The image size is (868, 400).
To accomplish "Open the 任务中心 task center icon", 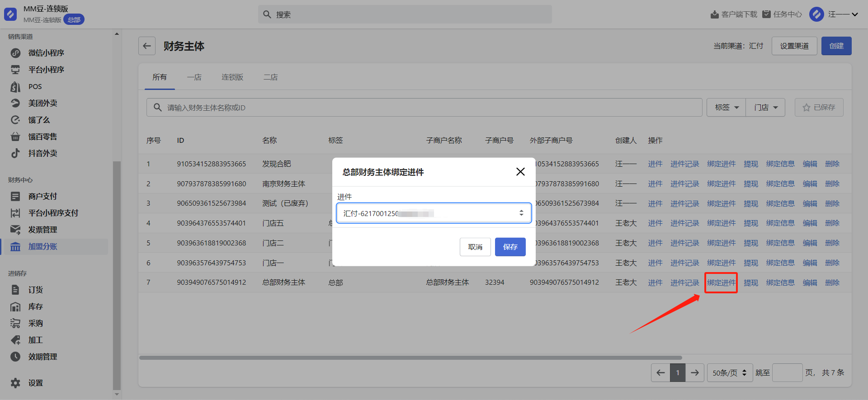I will (x=766, y=14).
